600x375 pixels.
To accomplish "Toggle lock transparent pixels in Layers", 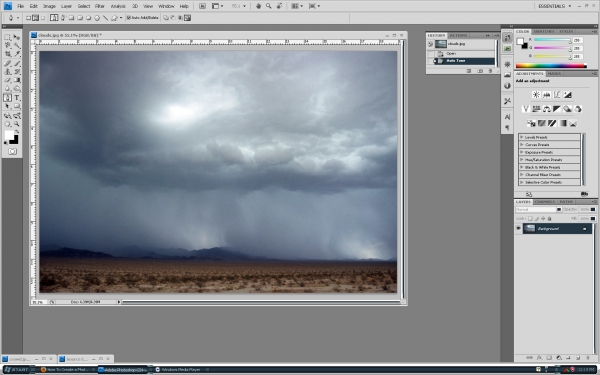I will pyautogui.click(x=530, y=218).
